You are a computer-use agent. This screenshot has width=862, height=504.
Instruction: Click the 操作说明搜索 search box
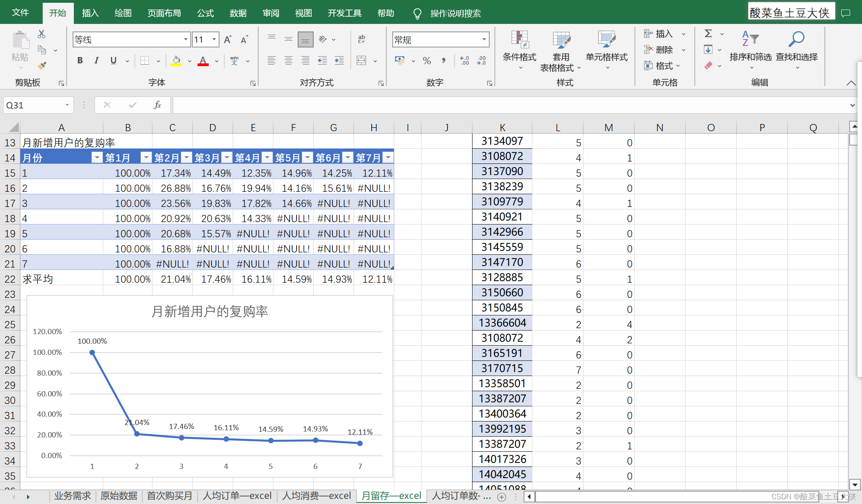(455, 14)
